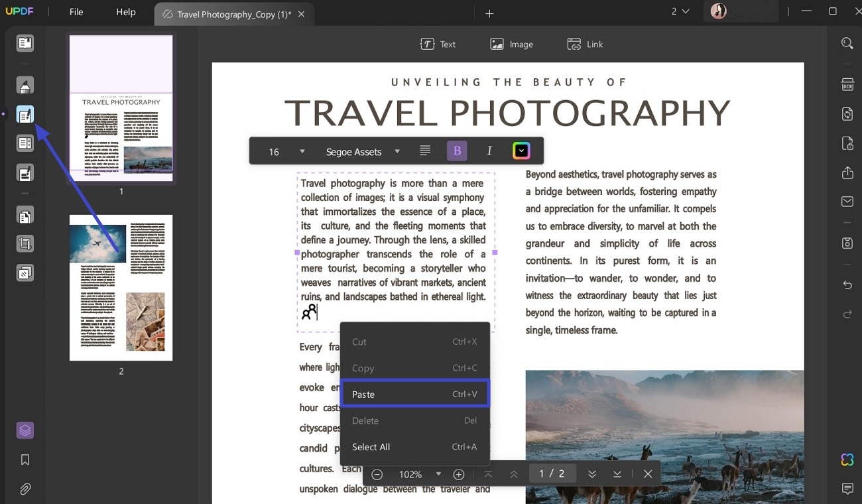The image size is (862, 504).
Task: Open the text color swatch picker
Action: [x=522, y=151]
